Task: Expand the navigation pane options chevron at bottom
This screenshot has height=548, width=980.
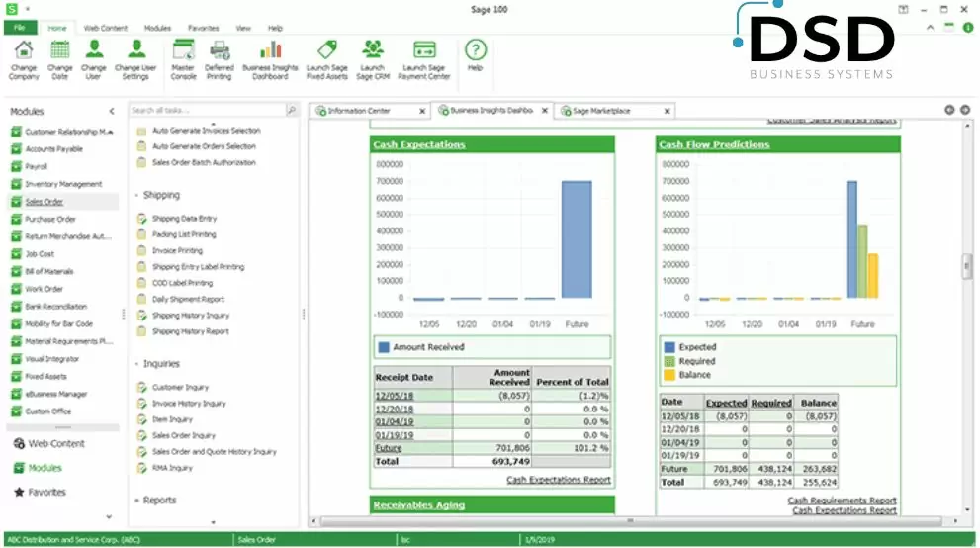Action: (x=109, y=517)
